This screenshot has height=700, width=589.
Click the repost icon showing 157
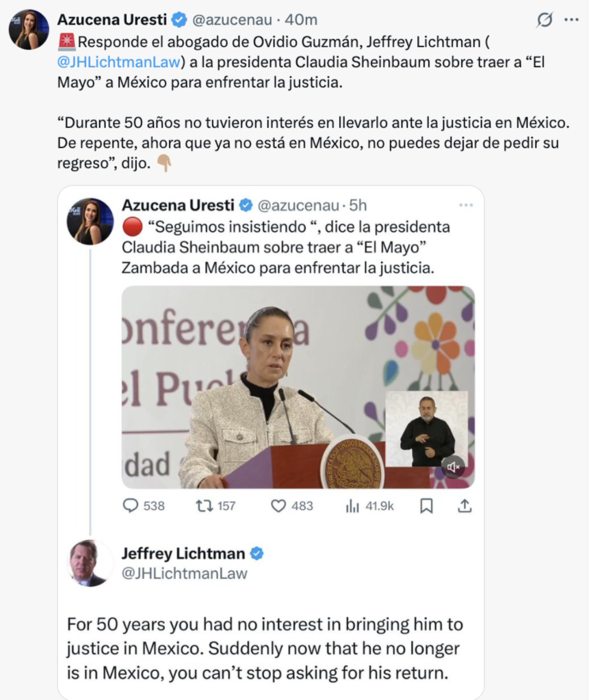(205, 506)
